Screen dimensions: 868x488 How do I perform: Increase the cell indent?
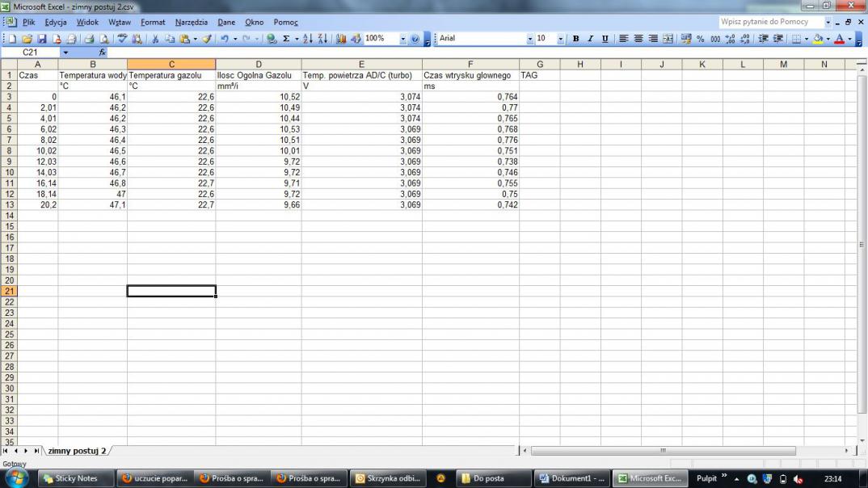pyautogui.click(x=778, y=39)
